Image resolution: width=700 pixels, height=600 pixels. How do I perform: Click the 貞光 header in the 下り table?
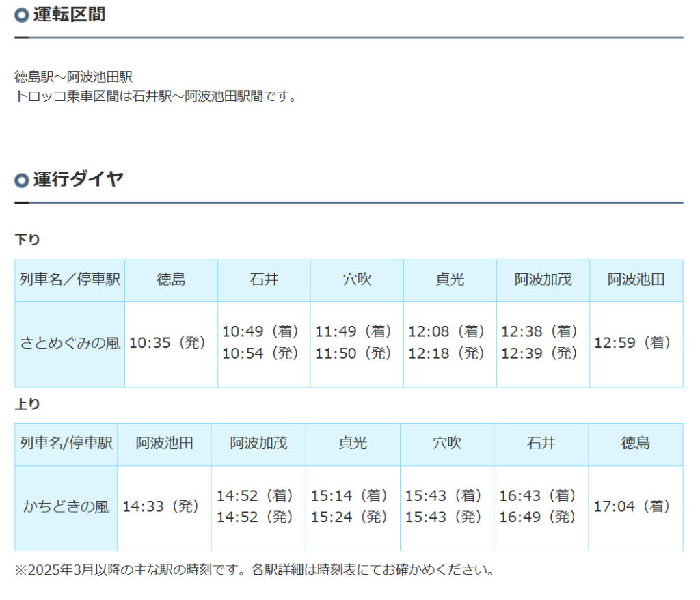point(450,279)
